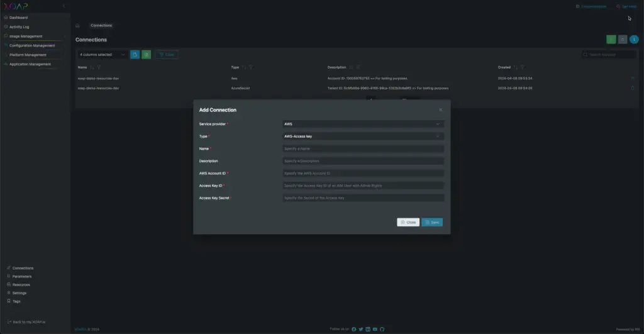Go to Settings in the lower sidebar
Viewport: 644px width, 334px height.
19,293
